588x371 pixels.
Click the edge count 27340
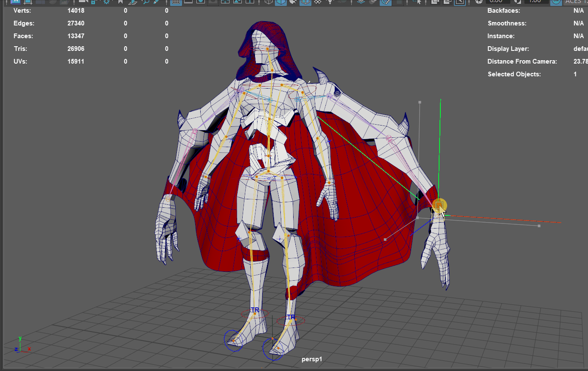tap(76, 23)
